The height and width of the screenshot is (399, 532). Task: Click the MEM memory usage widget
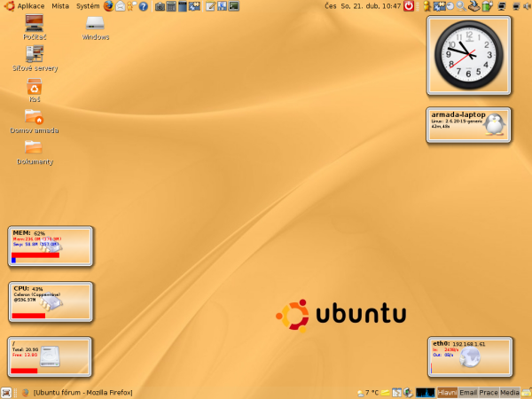pos(51,246)
